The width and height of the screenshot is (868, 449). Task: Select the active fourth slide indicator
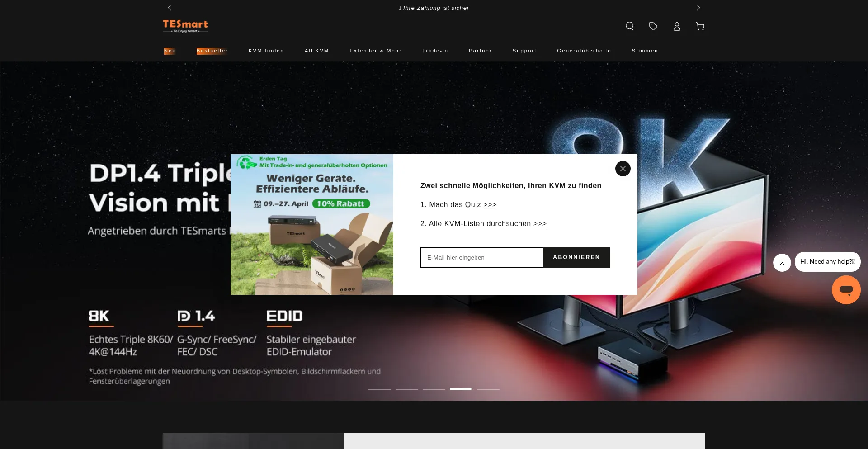(461, 389)
